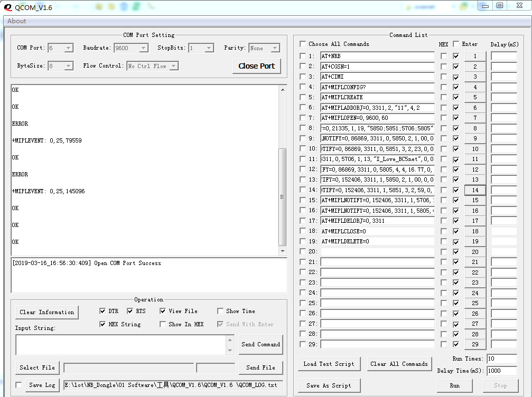Click the log file path field
Viewport: 532px width, 397px height.
point(173,385)
